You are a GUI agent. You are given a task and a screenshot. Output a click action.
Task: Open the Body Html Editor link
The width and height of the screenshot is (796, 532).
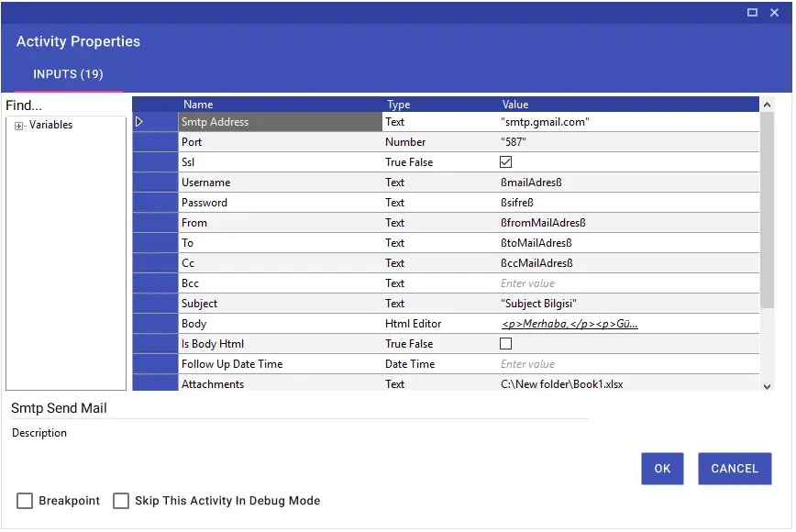tap(569, 324)
